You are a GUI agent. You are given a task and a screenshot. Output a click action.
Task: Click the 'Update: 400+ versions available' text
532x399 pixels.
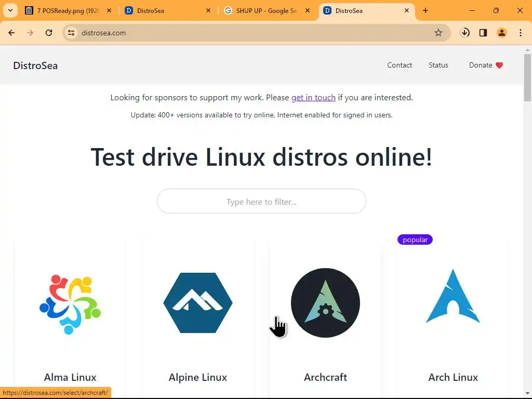point(261,115)
